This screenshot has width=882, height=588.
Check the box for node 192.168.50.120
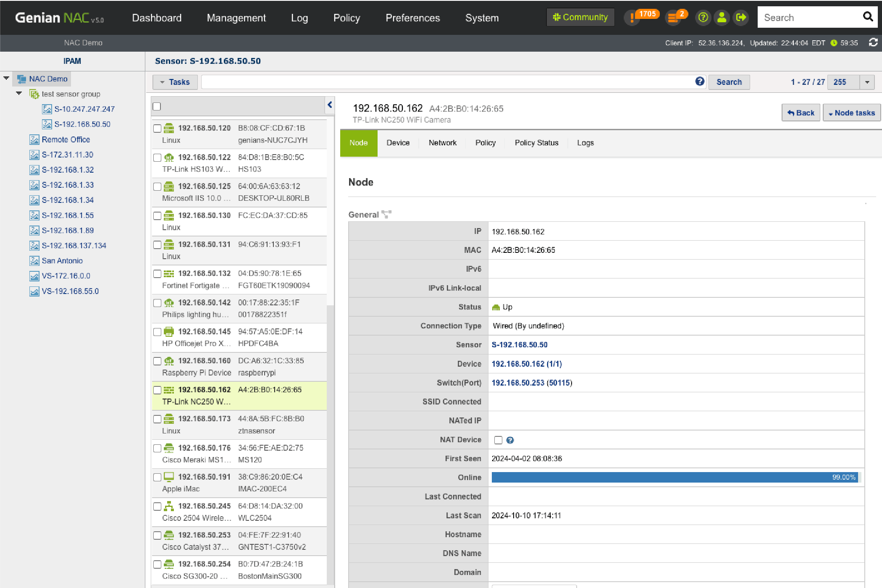[x=157, y=129]
